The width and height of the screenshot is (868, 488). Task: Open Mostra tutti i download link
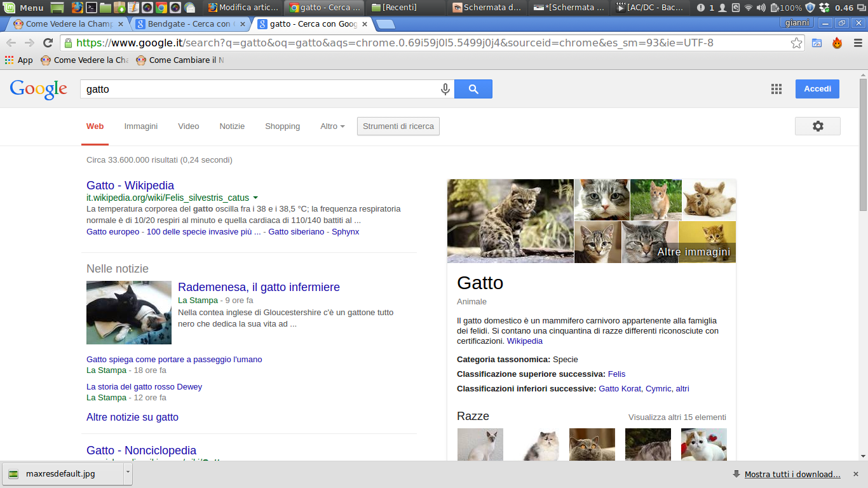pyautogui.click(x=792, y=474)
